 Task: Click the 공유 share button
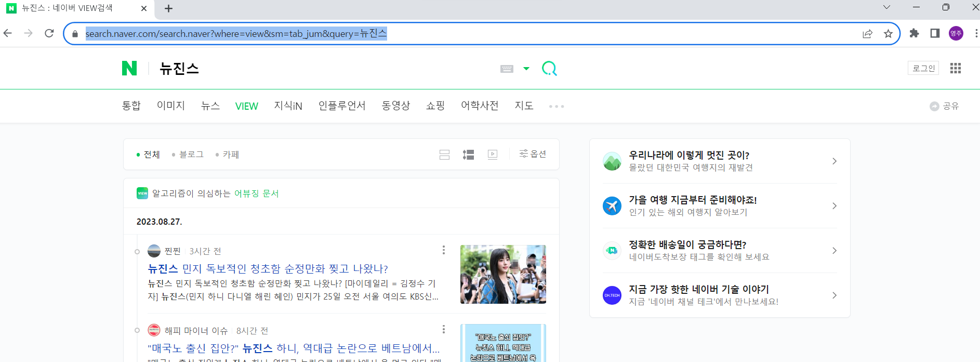click(x=944, y=106)
